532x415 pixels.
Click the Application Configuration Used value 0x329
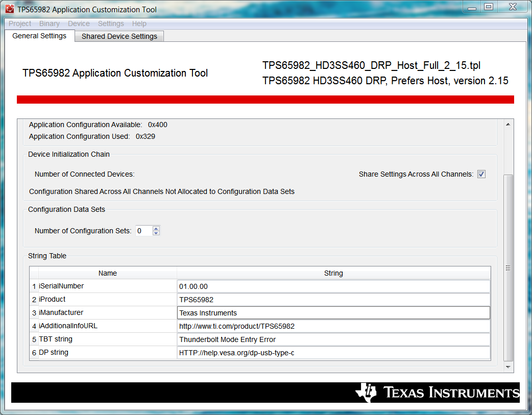[x=145, y=136]
